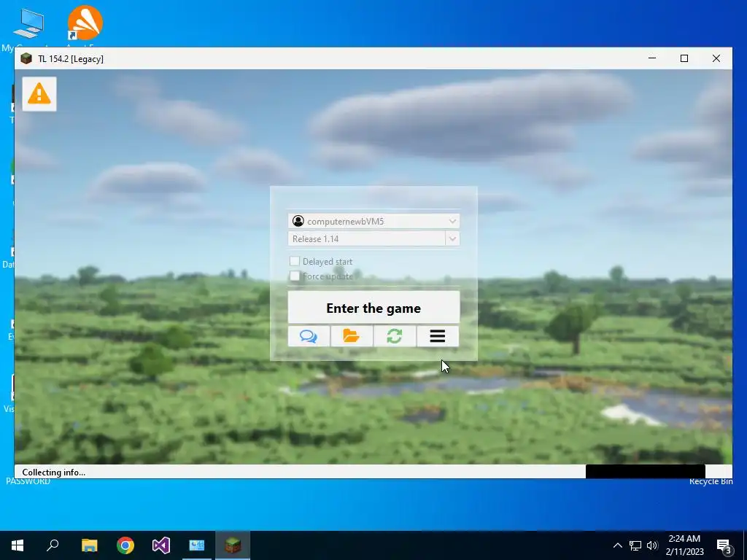This screenshot has width=747, height=560.
Task: Open the volume speaker tray icon
Action: coord(652,545)
